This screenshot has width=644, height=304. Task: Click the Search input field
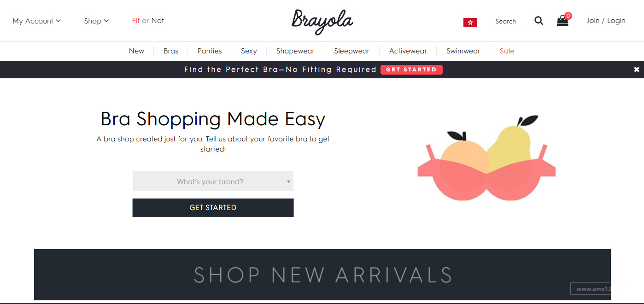coord(513,21)
